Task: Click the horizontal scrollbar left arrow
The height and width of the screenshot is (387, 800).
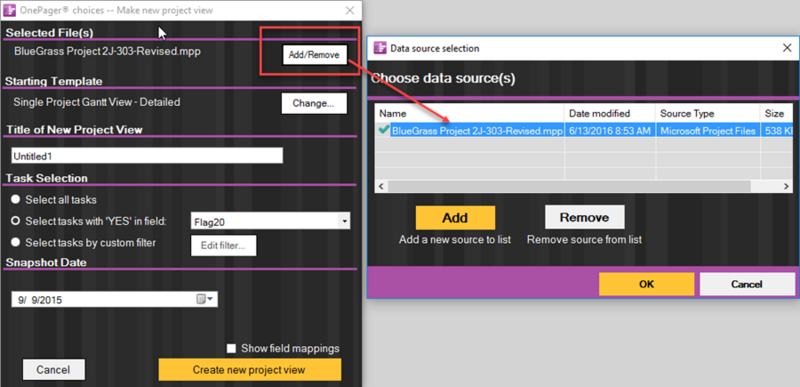Action: [x=381, y=187]
